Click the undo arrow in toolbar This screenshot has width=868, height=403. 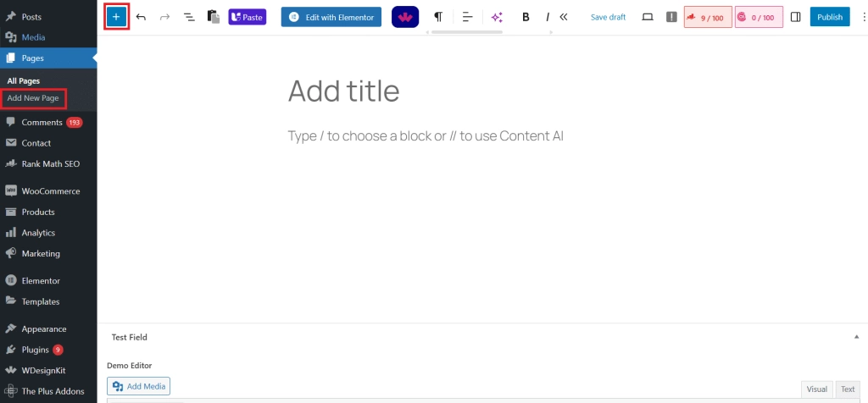[x=141, y=17]
